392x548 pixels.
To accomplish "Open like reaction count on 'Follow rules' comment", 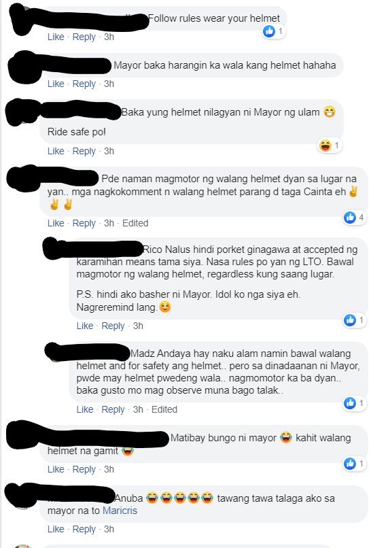I will coord(274,31).
